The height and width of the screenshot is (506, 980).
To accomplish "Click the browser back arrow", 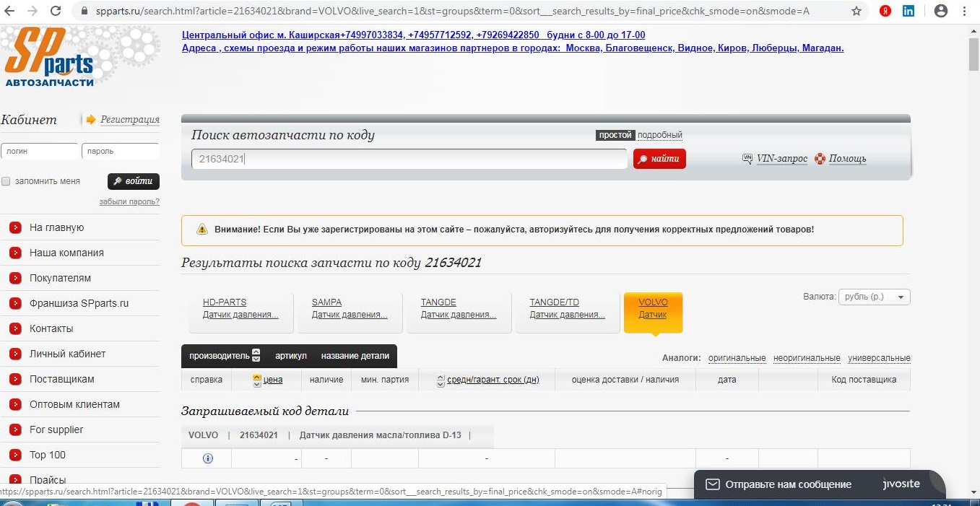I will pyautogui.click(x=10, y=11).
